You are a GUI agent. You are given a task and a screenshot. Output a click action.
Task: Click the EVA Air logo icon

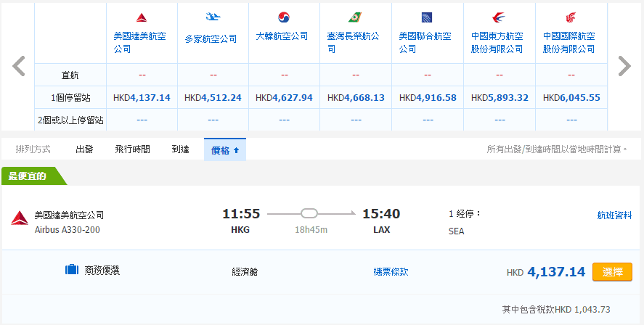355,17
